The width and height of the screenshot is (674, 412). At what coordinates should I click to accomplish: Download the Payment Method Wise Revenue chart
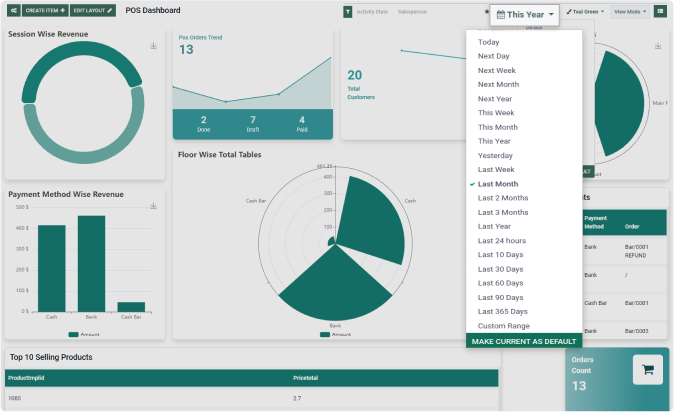pos(154,206)
